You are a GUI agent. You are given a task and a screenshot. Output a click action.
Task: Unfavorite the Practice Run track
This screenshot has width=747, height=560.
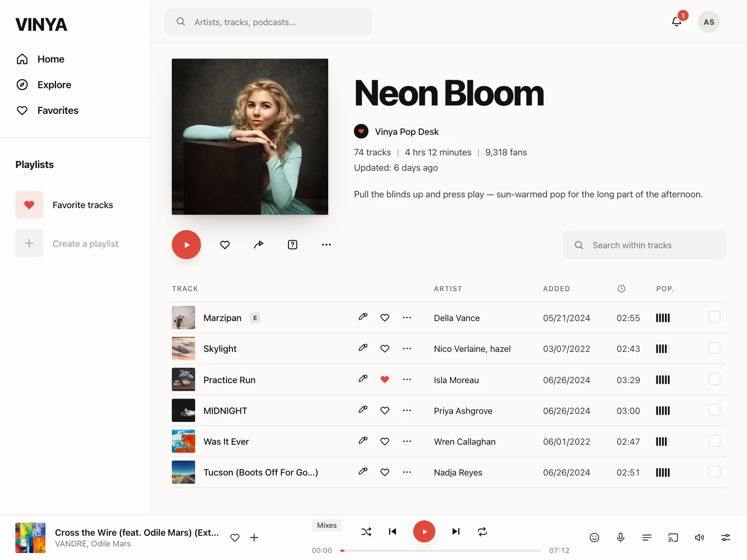[385, 379]
